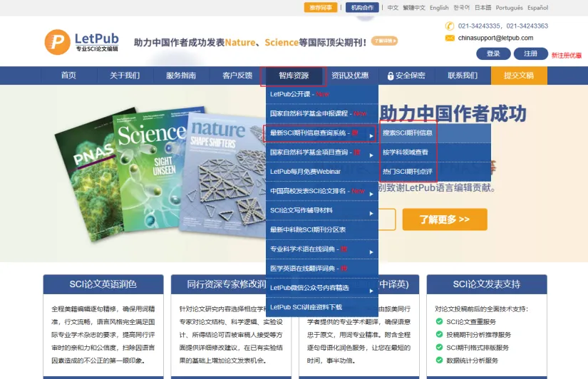Image resolution: width=588 pixels, height=379 pixels.
Task: Expand arrow of 专业科学术语在线词典
Action: tap(371, 252)
